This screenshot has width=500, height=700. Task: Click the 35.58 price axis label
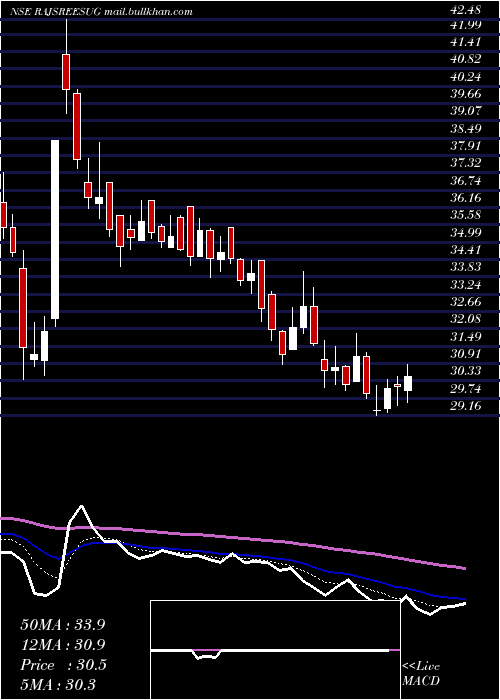[465, 215]
